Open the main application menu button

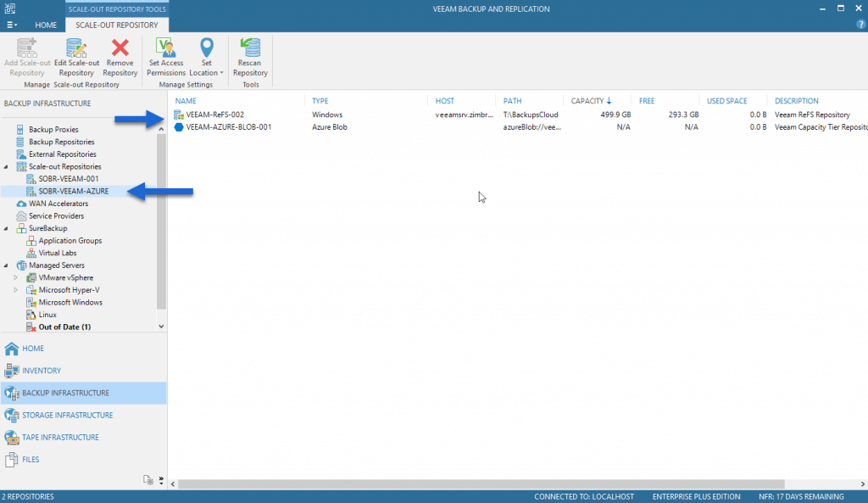pyautogui.click(x=12, y=25)
